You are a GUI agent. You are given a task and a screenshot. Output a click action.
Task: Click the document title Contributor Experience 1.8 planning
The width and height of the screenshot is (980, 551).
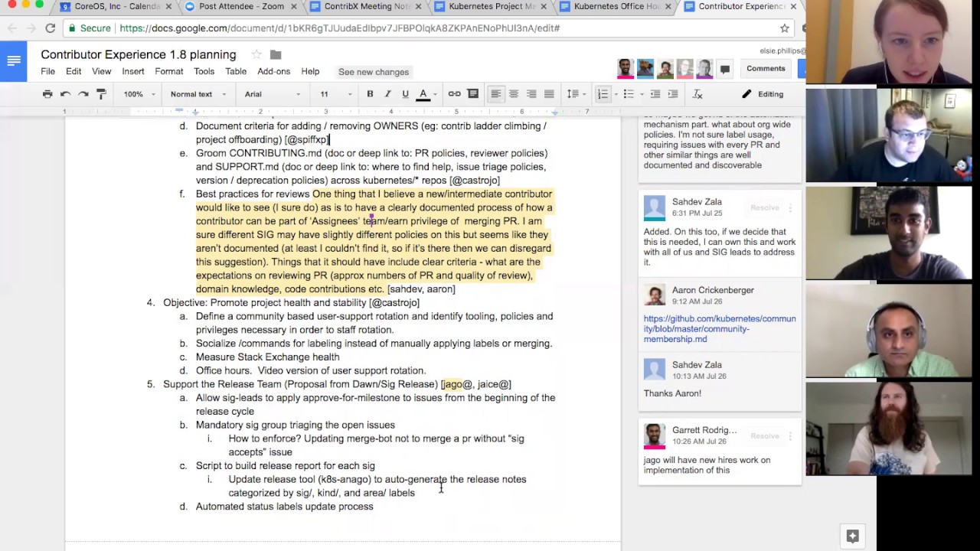tap(139, 54)
